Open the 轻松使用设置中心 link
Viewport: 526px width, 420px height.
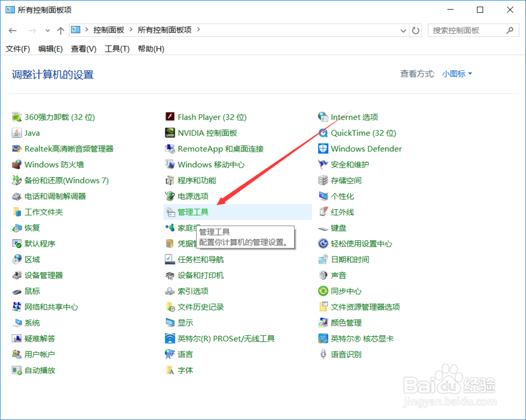(361, 244)
